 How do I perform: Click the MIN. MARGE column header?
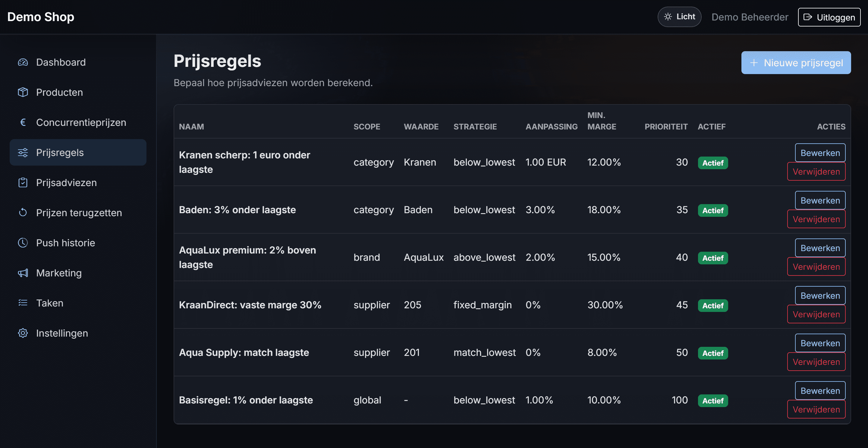tap(602, 121)
